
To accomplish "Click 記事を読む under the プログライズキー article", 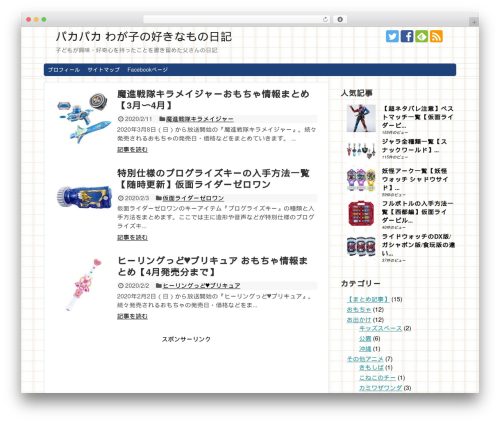I will click(132, 237).
